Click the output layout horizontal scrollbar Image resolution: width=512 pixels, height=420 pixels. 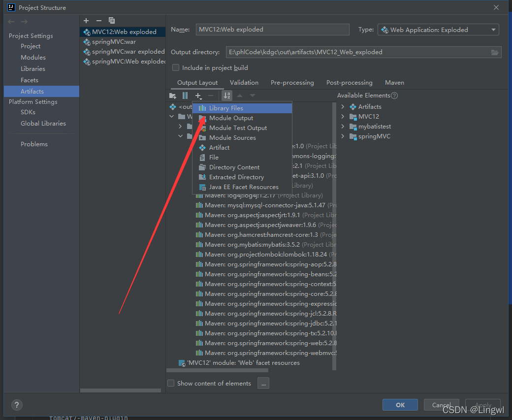click(218, 370)
